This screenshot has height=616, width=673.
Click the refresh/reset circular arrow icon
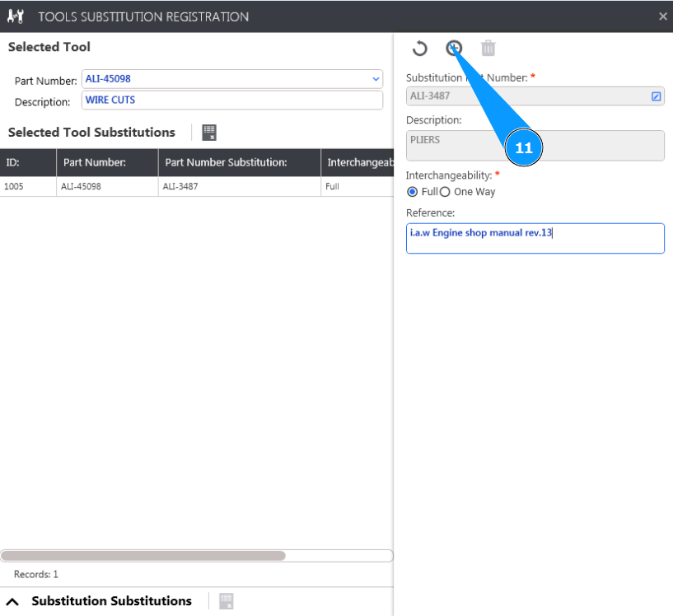(420, 49)
